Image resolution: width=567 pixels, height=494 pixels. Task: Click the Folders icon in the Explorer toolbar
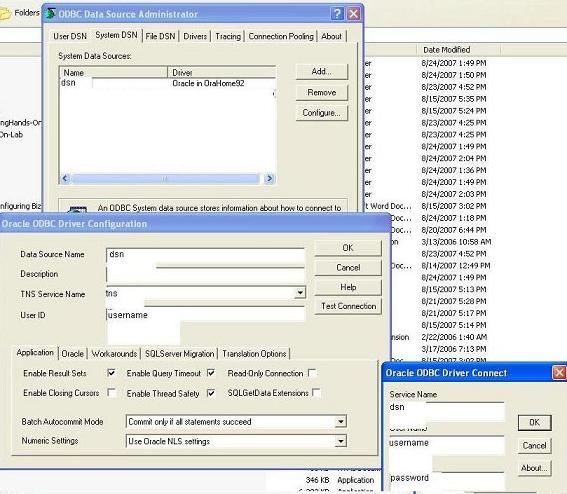5,13
